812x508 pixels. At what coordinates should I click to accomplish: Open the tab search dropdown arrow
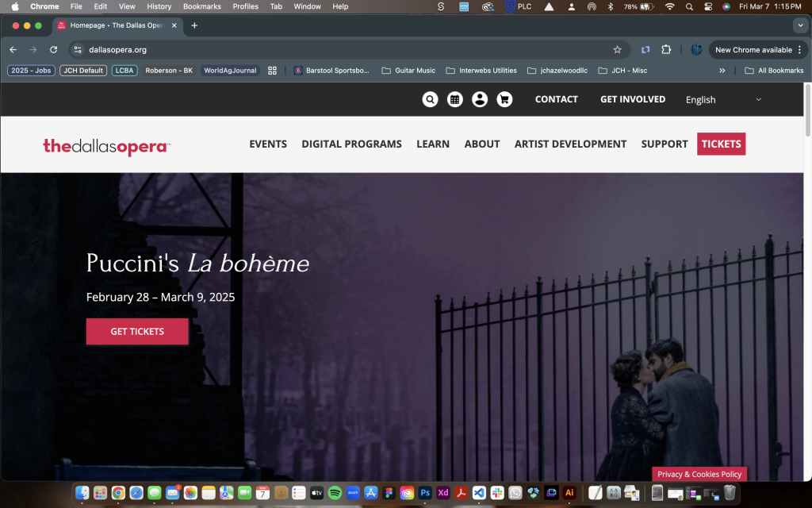tap(799, 25)
